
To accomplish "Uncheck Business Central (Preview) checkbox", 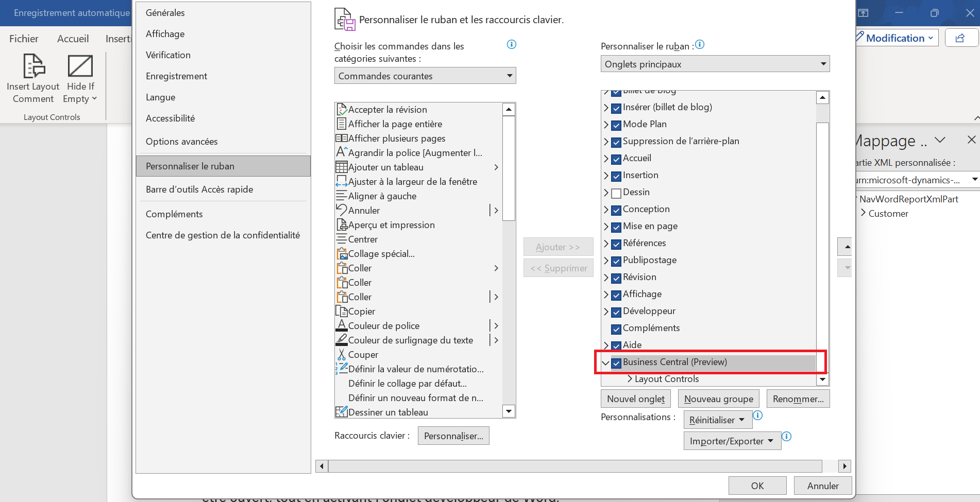I will 616,363.
